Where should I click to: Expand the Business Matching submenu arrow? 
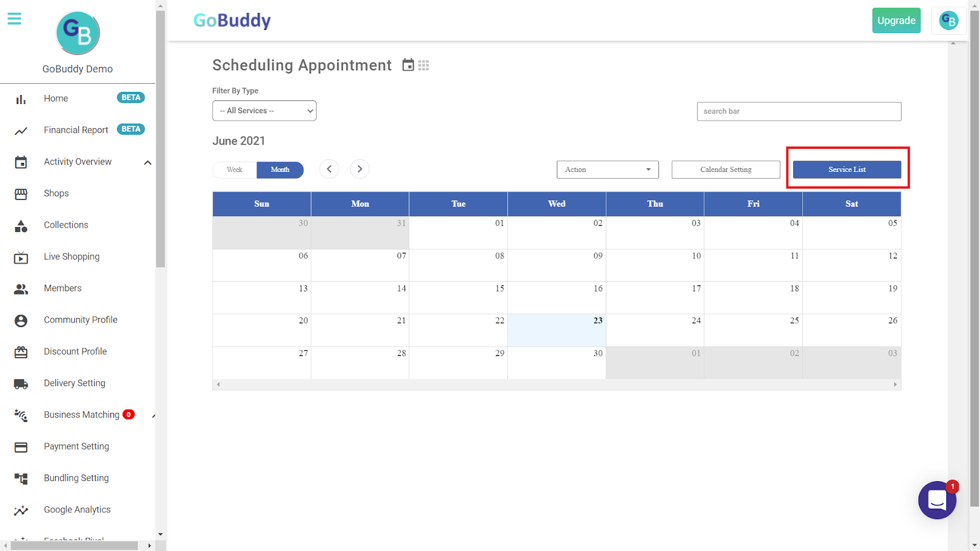coord(153,416)
